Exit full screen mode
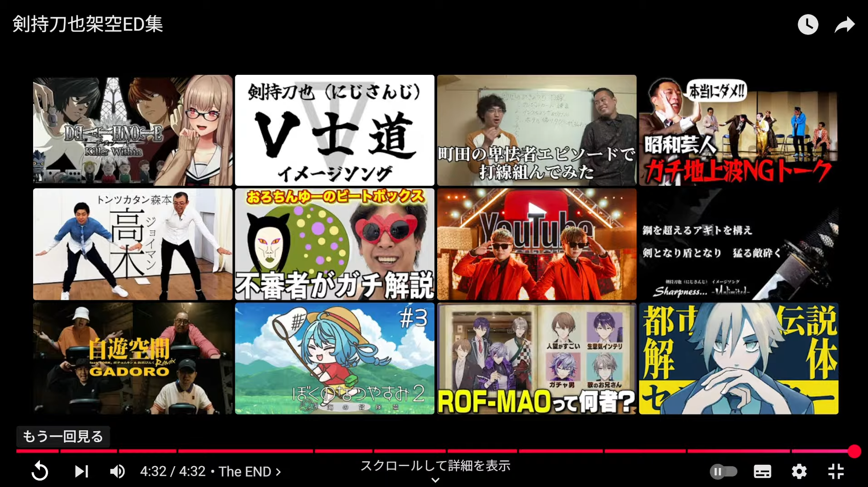This screenshot has width=868, height=487. (836, 472)
